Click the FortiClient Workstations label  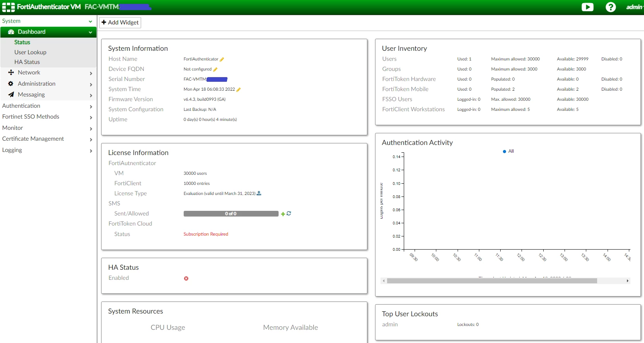(x=413, y=109)
